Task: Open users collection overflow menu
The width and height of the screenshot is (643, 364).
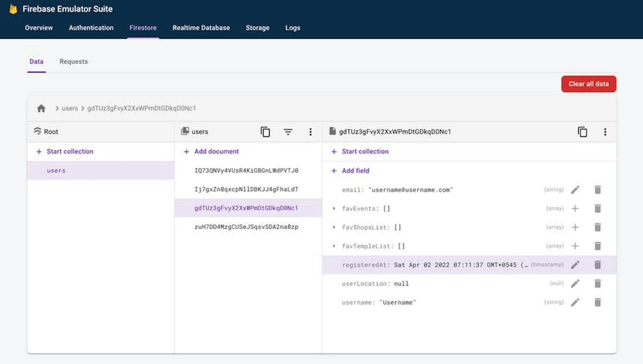Action: tap(310, 132)
